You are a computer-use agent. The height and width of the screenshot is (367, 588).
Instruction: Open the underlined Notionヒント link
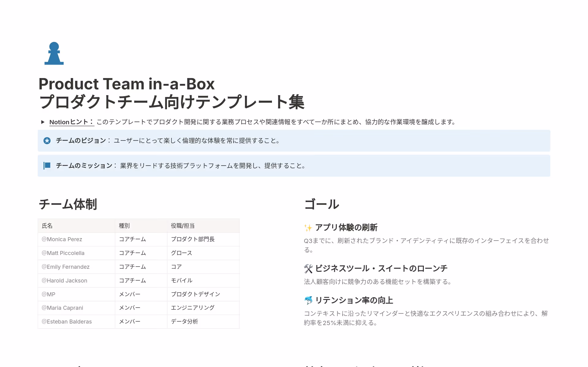click(x=70, y=122)
